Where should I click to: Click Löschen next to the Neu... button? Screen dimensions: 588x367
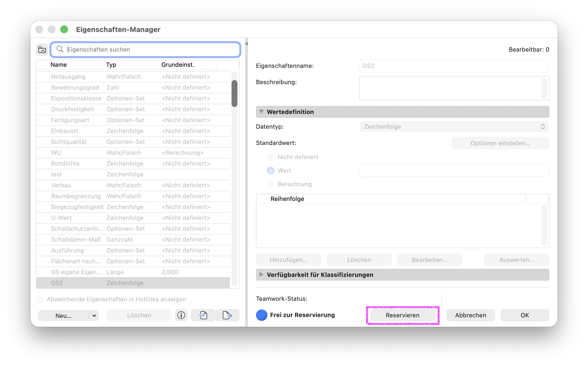[x=139, y=315]
